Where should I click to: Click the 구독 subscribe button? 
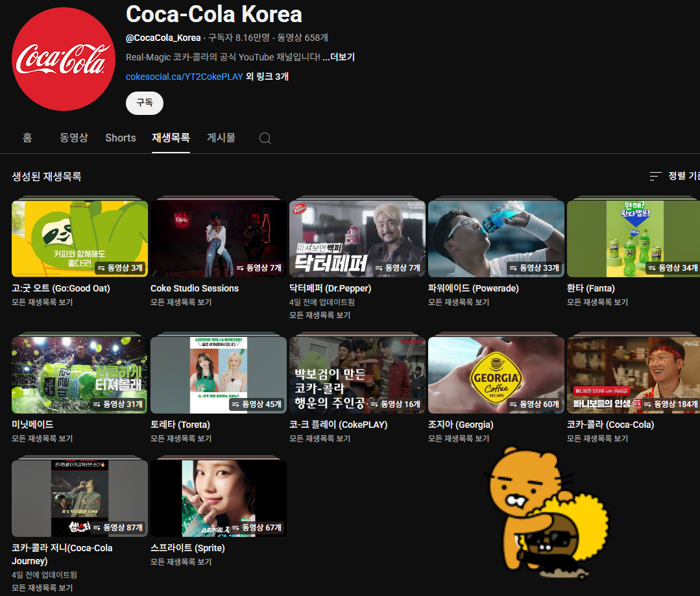point(145,103)
